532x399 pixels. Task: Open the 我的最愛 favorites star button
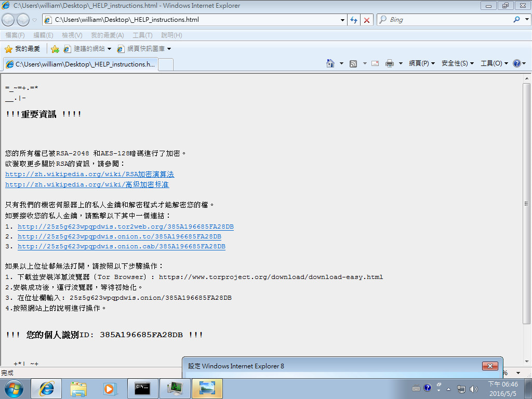pos(22,49)
